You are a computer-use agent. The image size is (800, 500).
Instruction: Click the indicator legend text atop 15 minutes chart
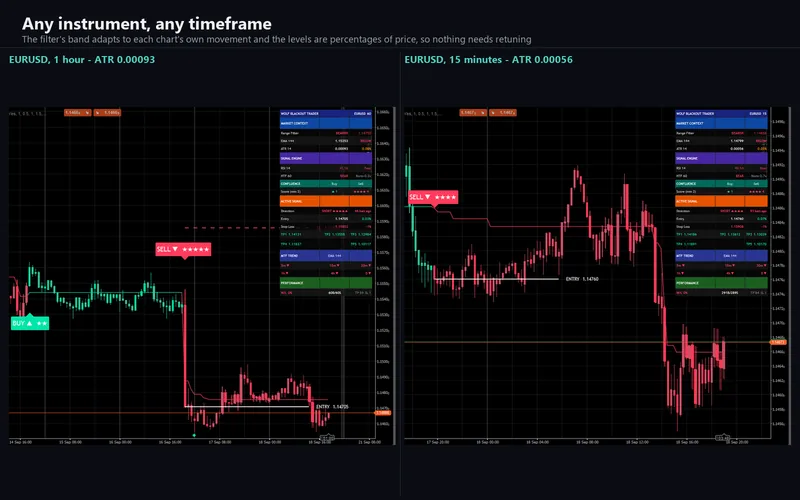point(422,113)
